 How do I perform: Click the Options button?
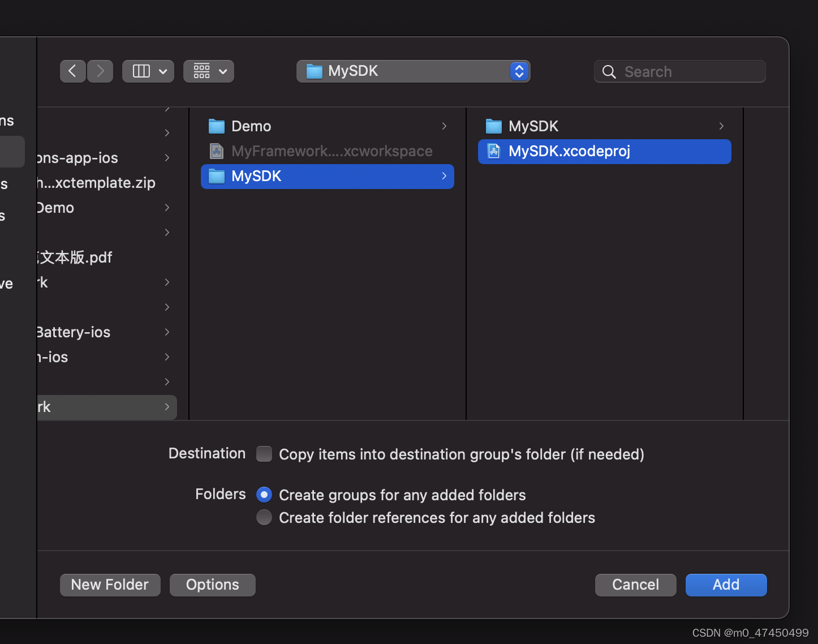(x=213, y=585)
